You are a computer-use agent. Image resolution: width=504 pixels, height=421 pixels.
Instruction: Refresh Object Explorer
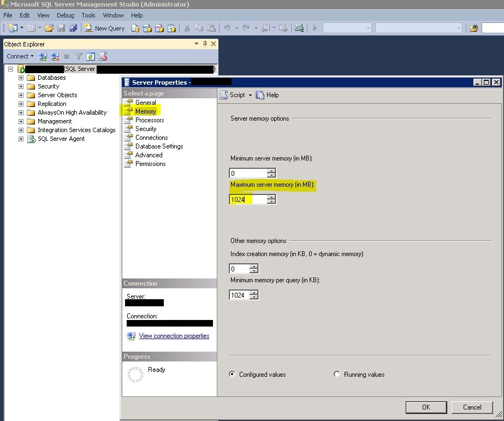click(90, 56)
